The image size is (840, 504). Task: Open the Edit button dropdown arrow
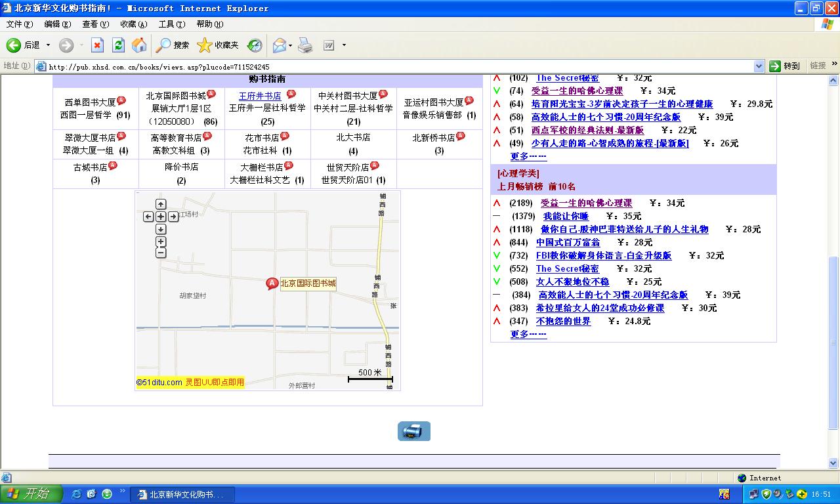344,45
